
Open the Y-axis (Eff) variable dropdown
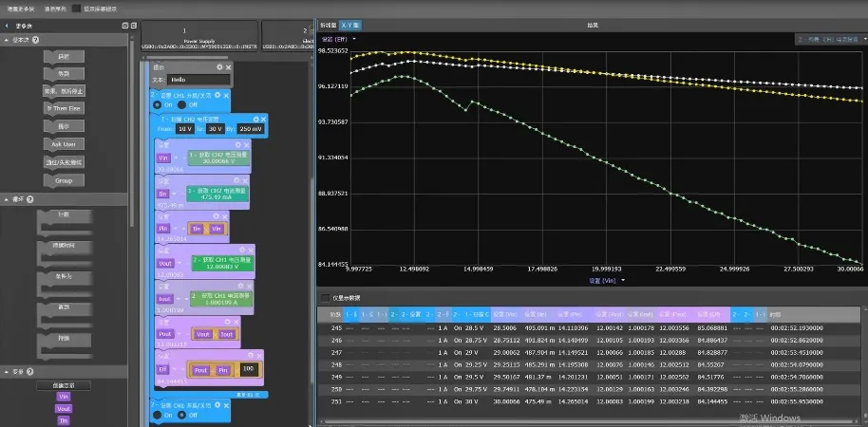click(x=353, y=39)
